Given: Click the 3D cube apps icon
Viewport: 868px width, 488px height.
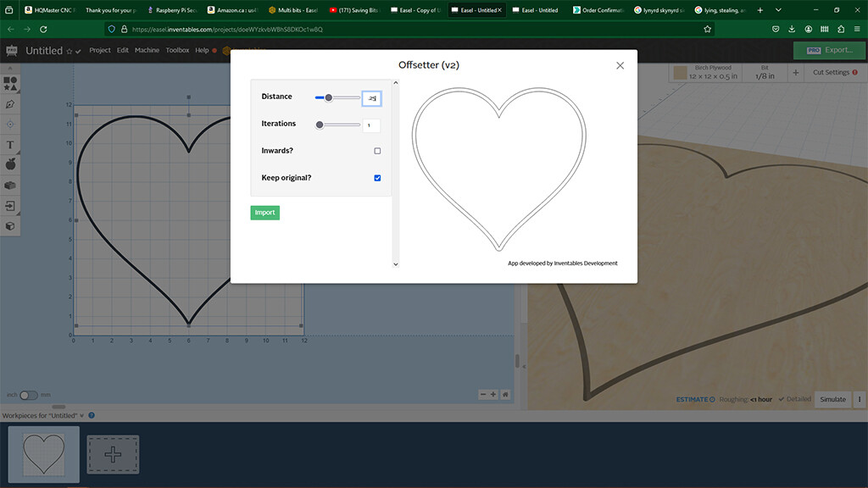Looking at the screenshot, I should coord(10,226).
